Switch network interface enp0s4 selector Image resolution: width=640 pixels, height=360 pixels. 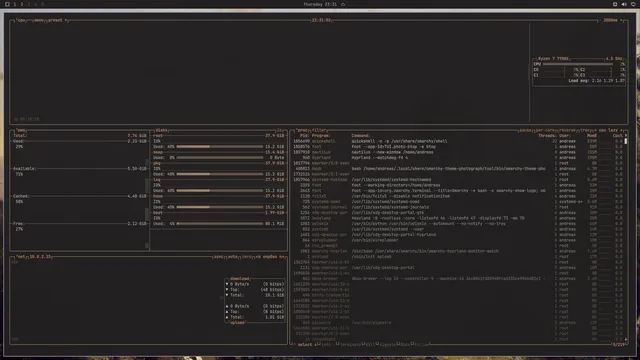270,257
